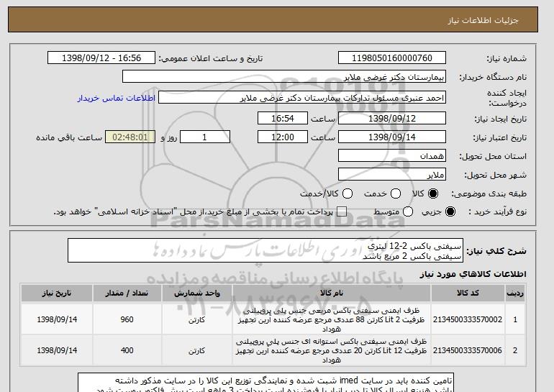Click the delivery city field ملایر
554x392 pixels.
392,175
